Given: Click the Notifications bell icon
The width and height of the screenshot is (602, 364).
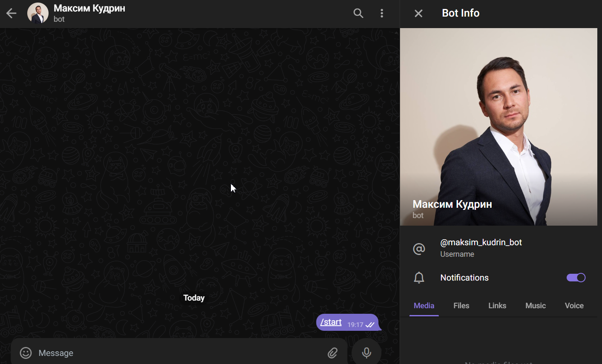Looking at the screenshot, I should [x=419, y=278].
